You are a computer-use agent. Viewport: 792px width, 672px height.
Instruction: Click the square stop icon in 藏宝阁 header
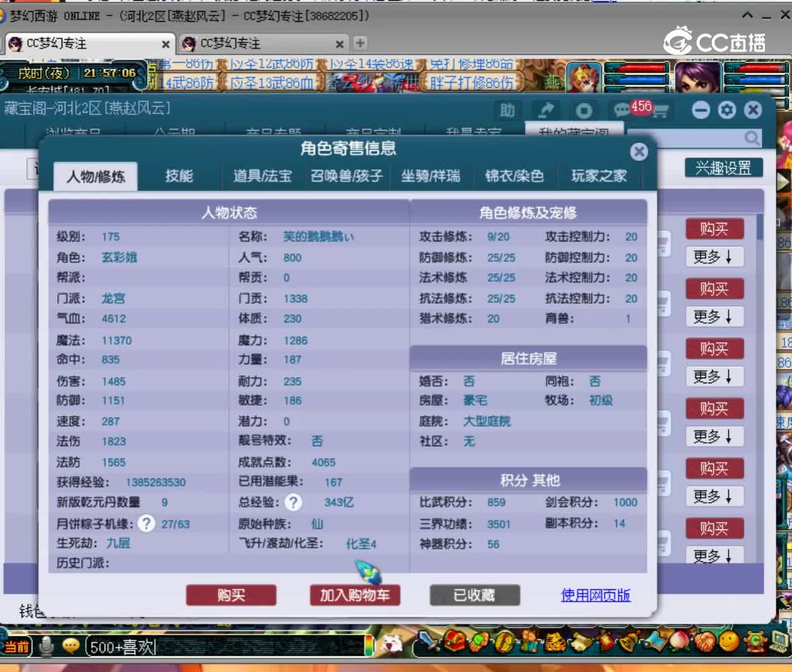583,111
